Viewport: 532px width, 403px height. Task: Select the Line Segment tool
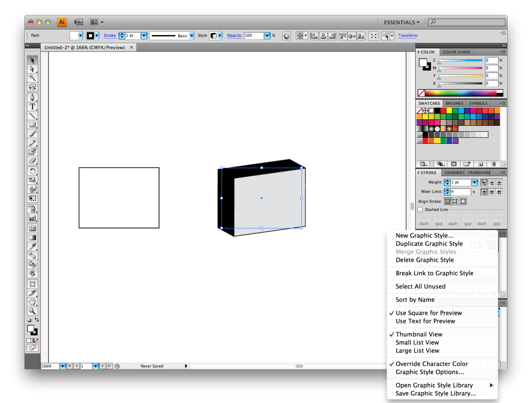tap(32, 116)
